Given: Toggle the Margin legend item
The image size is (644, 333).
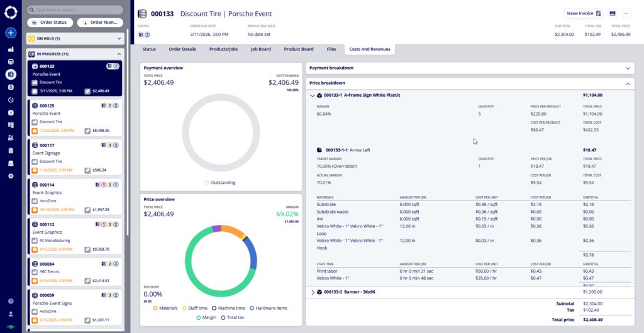Looking at the screenshot, I should tap(206, 317).
